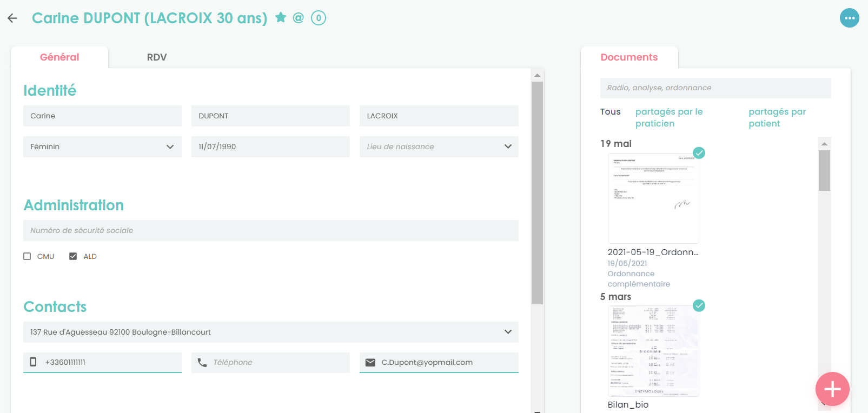The image size is (868, 413).
Task: Click the circled zero counter icon
Action: 319,18
